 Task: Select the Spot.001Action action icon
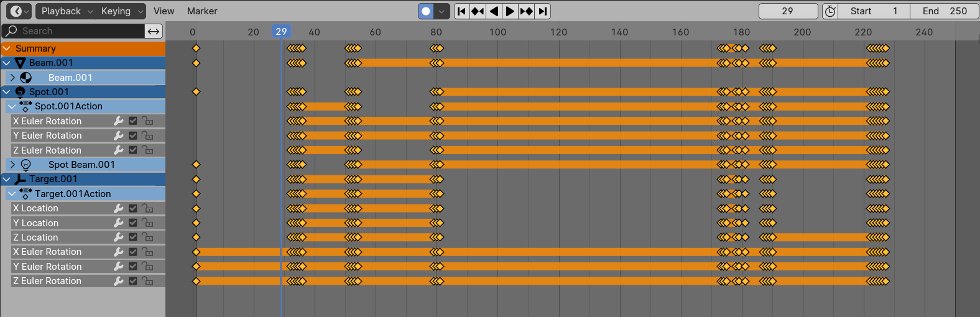[25, 106]
